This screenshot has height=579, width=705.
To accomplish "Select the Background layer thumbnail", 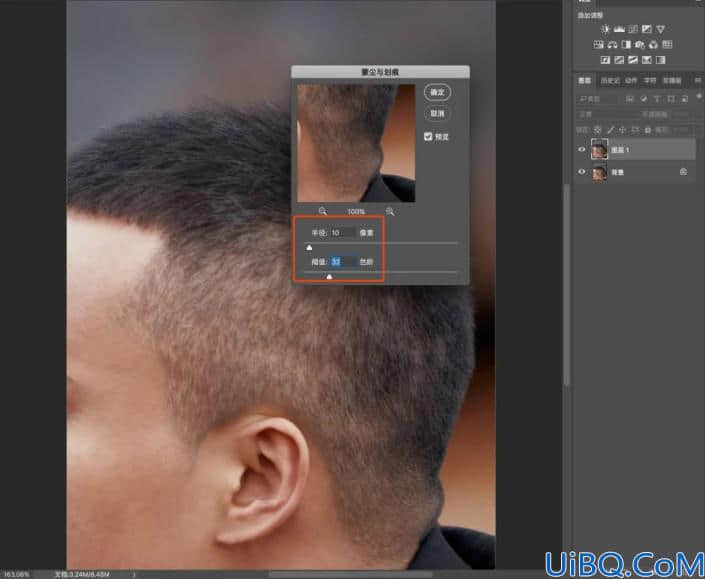I will tap(599, 172).
